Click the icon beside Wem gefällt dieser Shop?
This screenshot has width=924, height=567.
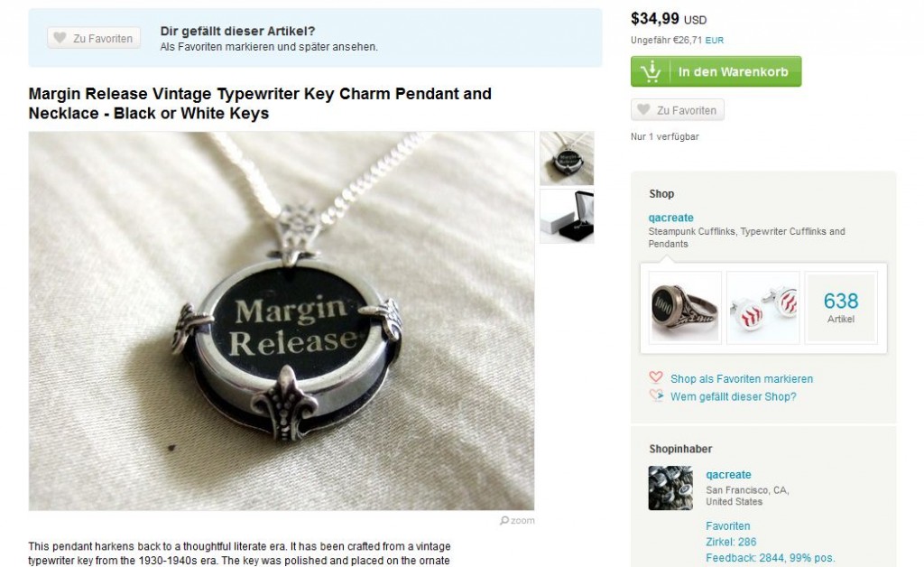pos(656,395)
